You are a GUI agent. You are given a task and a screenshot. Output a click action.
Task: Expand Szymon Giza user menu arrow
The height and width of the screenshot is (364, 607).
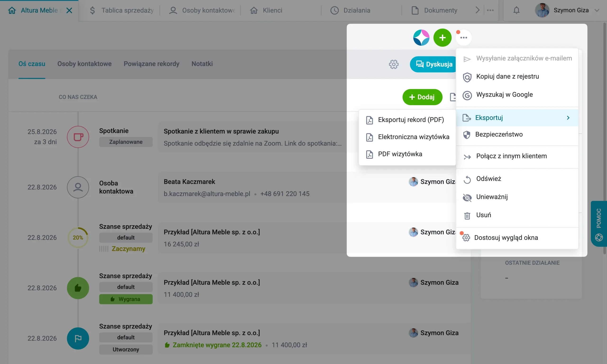[x=597, y=10]
